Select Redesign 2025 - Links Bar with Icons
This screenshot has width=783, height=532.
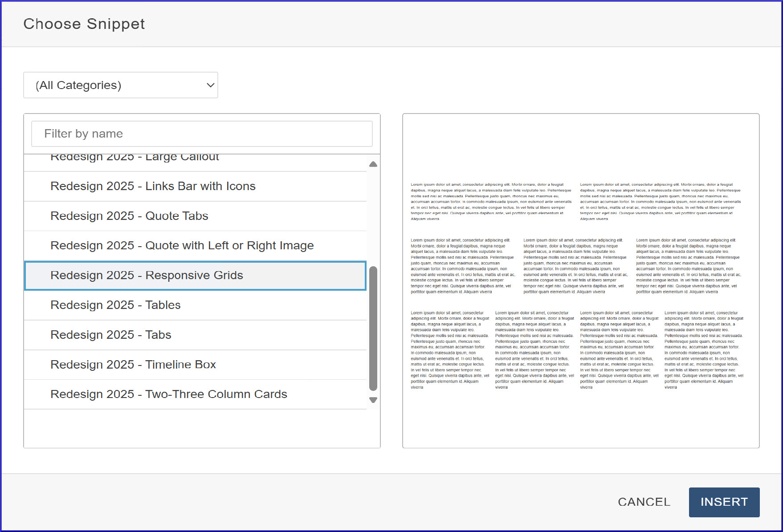[195, 186]
